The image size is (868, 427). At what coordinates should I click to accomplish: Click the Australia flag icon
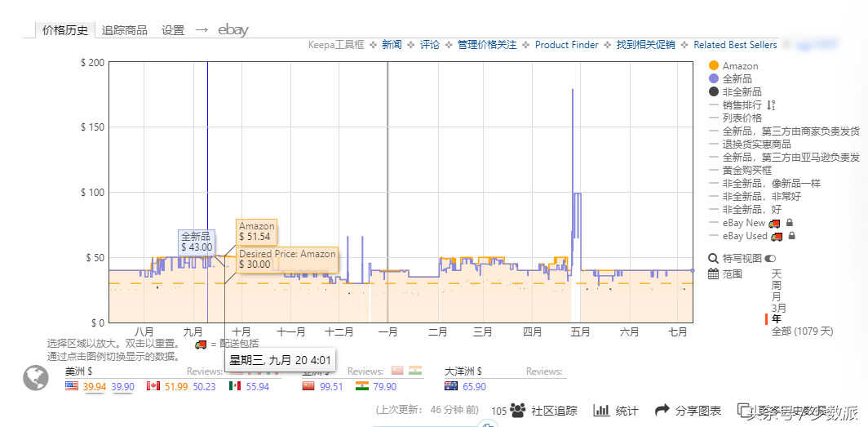pos(451,386)
